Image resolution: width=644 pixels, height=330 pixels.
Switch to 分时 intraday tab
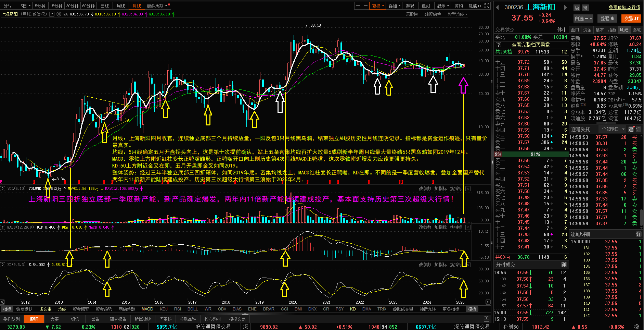pyautogui.click(x=8, y=6)
